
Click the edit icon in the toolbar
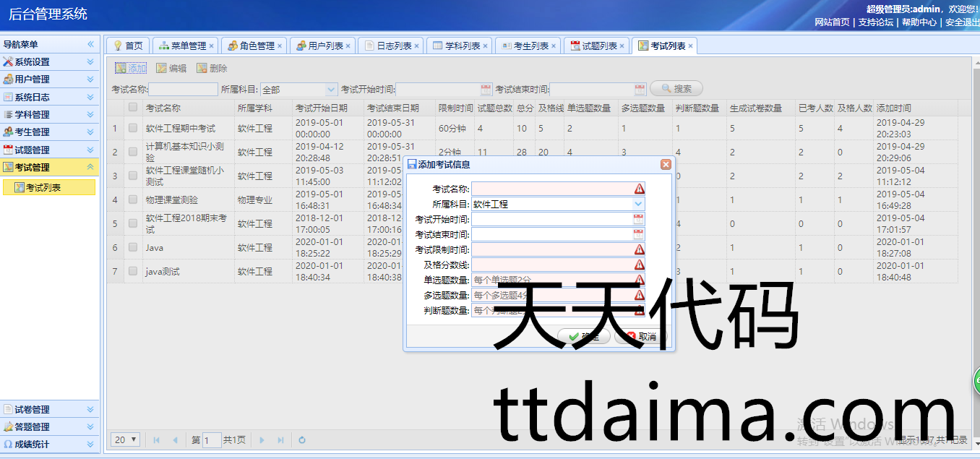click(x=162, y=69)
